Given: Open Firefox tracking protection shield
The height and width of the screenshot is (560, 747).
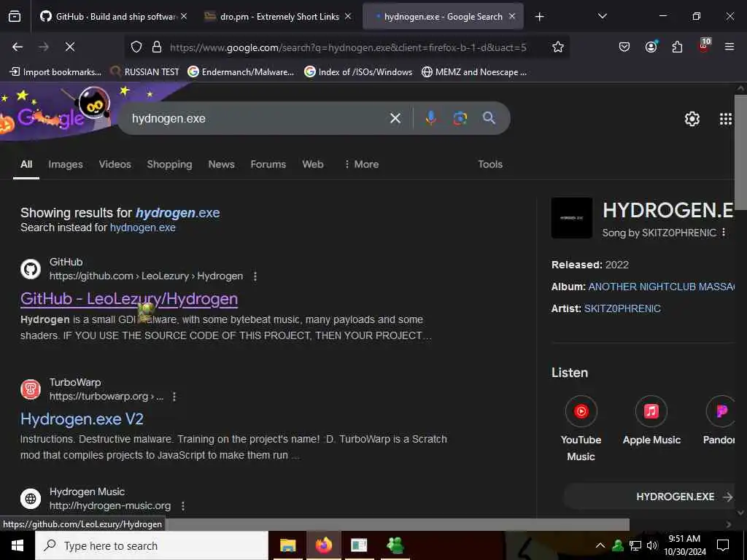Looking at the screenshot, I should pyautogui.click(x=136, y=47).
